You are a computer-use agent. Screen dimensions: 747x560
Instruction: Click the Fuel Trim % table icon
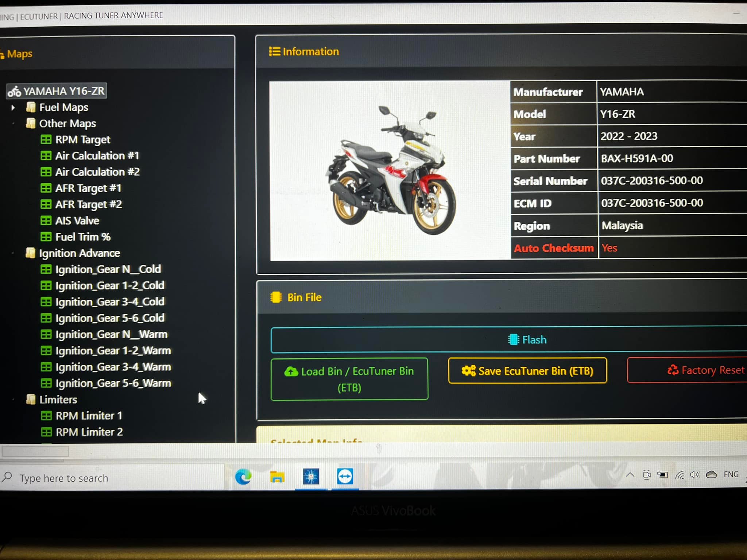[46, 237]
